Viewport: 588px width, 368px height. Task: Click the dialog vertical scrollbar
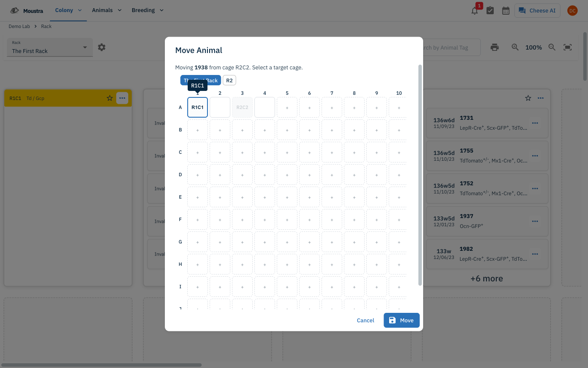420,175
